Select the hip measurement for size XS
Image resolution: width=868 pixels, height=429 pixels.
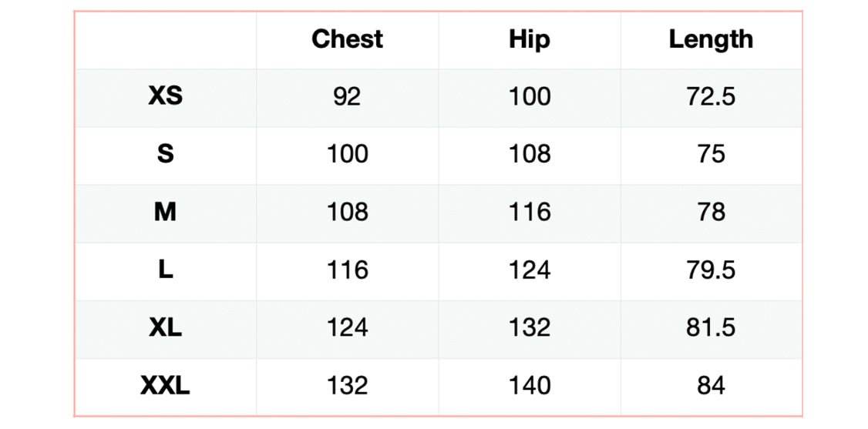click(x=529, y=96)
